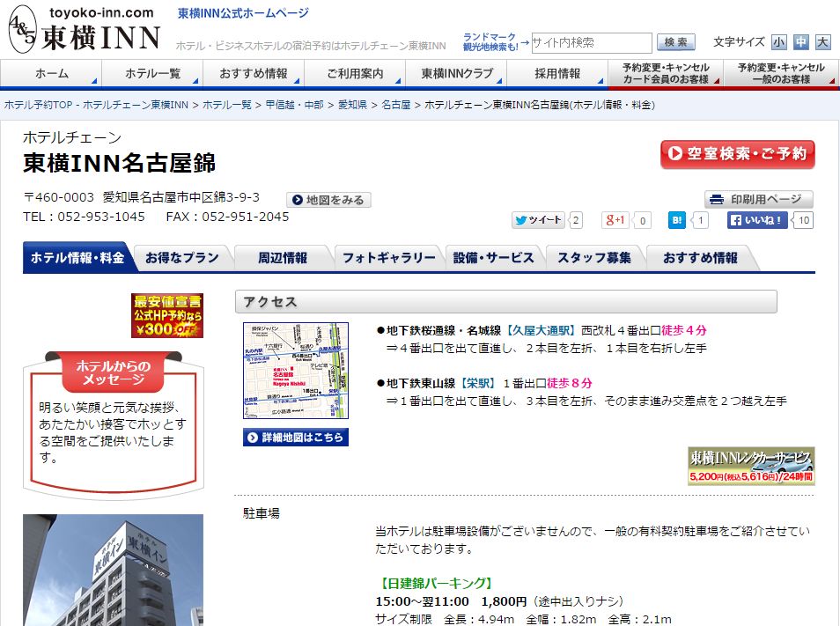Click the Google +1 share button
This screenshot has width=840, height=626.
[615, 220]
